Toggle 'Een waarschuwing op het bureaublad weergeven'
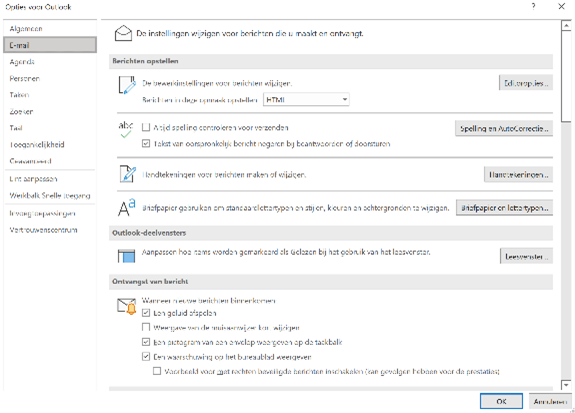The height and width of the screenshot is (413, 575). point(146,357)
